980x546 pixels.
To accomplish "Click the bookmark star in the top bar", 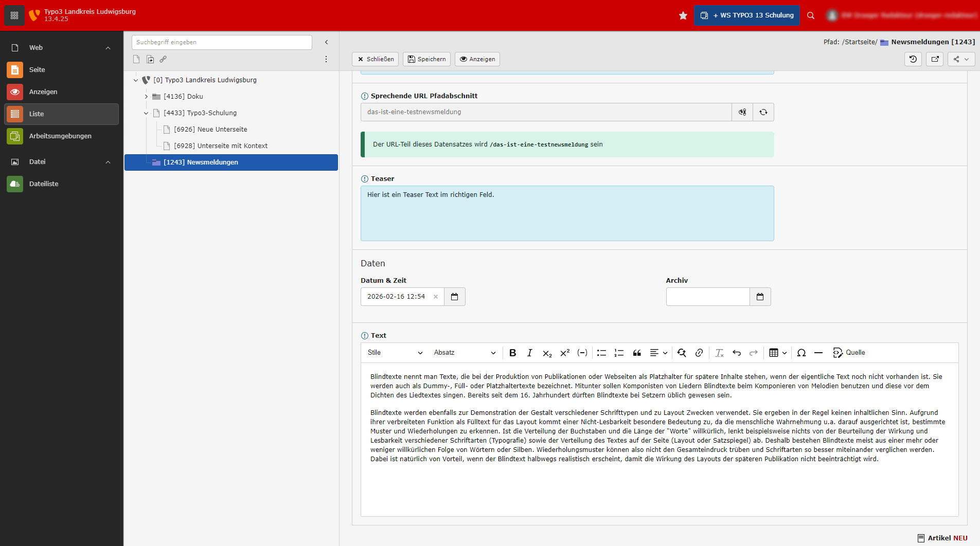I will click(683, 15).
